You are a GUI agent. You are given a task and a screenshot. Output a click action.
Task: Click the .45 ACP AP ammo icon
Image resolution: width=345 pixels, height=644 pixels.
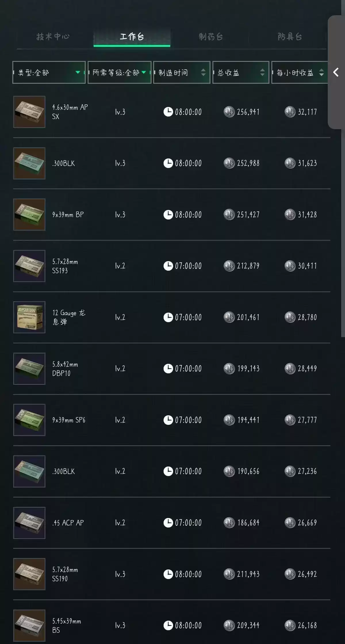tap(29, 523)
